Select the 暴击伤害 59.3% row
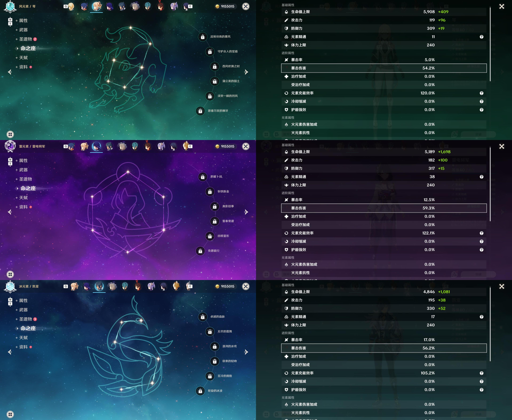Image resolution: width=512 pixels, height=420 pixels. tap(384, 208)
